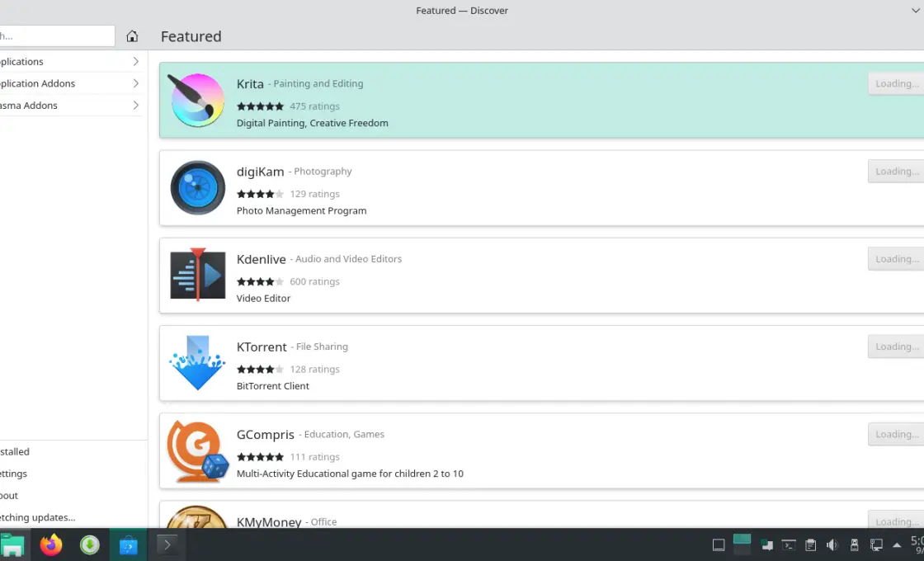
Task: Open the Plasma Addons category
Action: click(71, 105)
